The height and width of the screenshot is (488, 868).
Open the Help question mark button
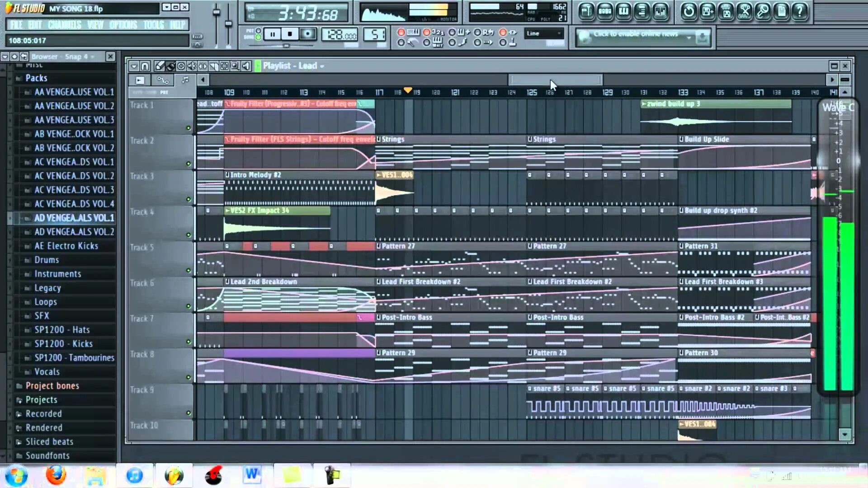point(800,11)
